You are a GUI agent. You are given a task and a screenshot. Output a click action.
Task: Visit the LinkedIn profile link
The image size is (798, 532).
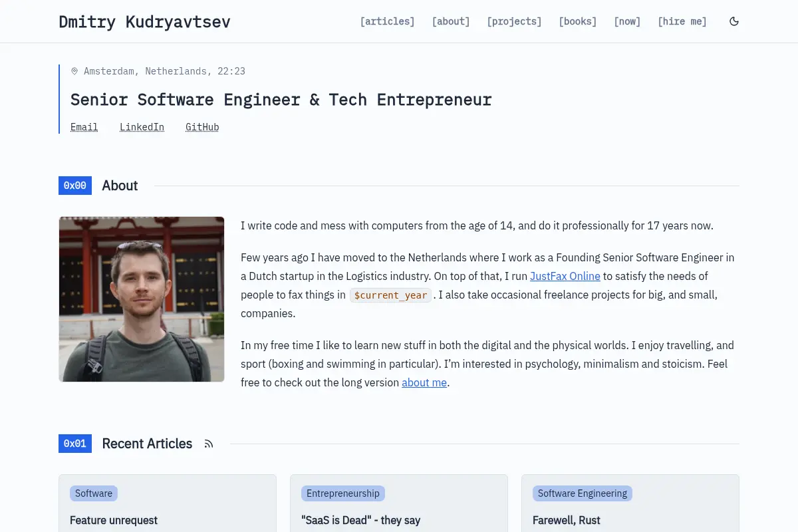[x=142, y=127]
